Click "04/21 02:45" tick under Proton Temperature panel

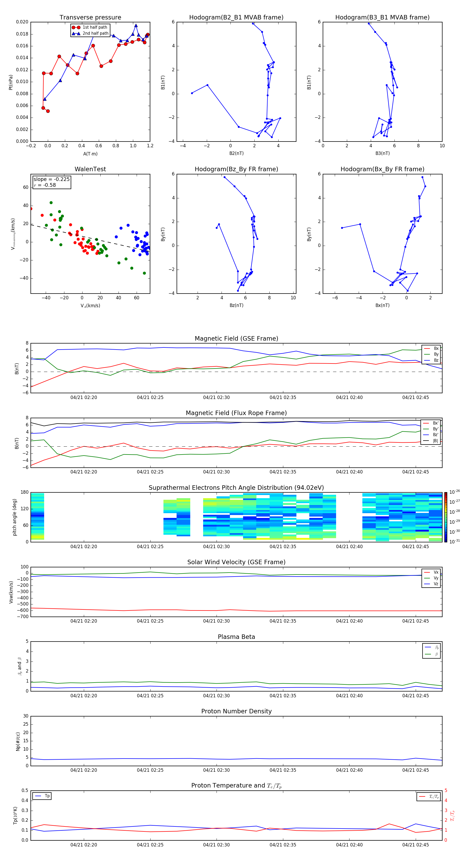pos(415,845)
